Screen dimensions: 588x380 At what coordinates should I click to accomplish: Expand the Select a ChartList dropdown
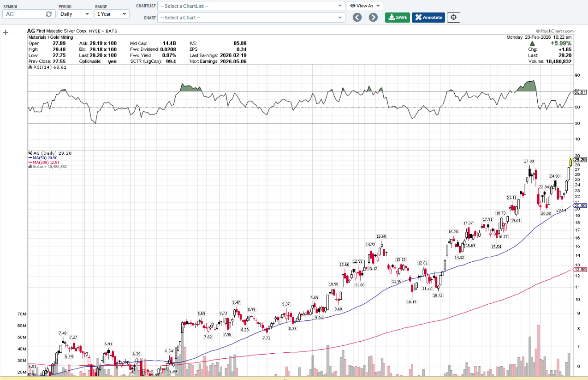(x=251, y=6)
